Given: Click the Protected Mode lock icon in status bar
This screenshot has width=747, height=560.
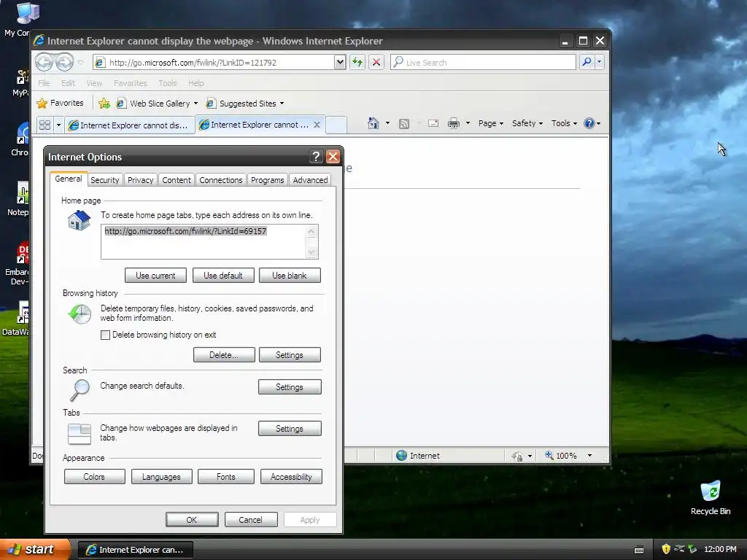Looking at the screenshot, I should click(517, 456).
